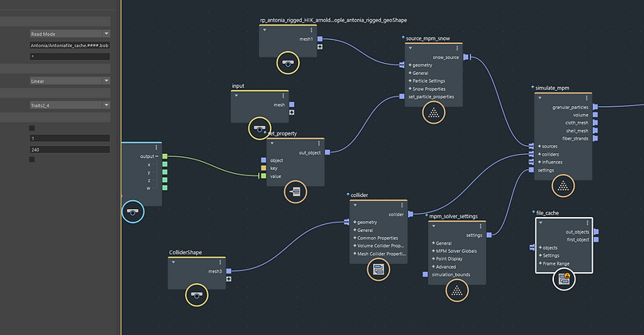The width and height of the screenshot is (644, 335).
Task: Click the blue-ringed icon of the output node
Action: [x=133, y=211]
